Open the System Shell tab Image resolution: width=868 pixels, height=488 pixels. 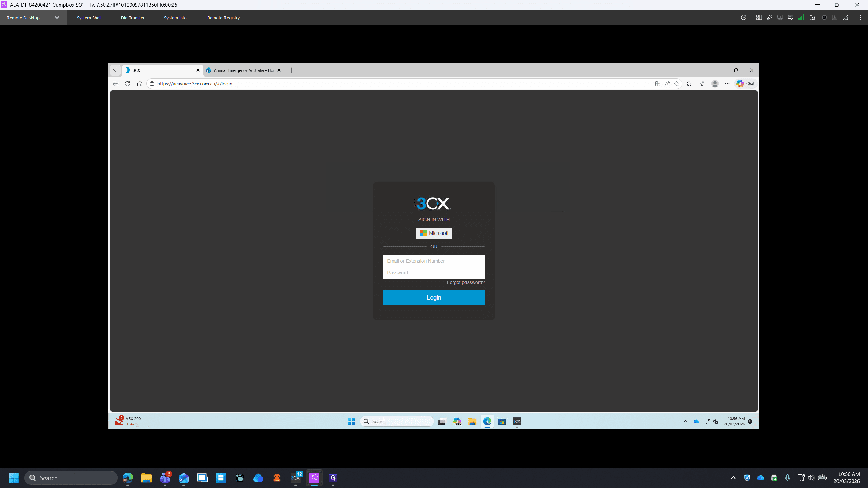click(x=89, y=18)
